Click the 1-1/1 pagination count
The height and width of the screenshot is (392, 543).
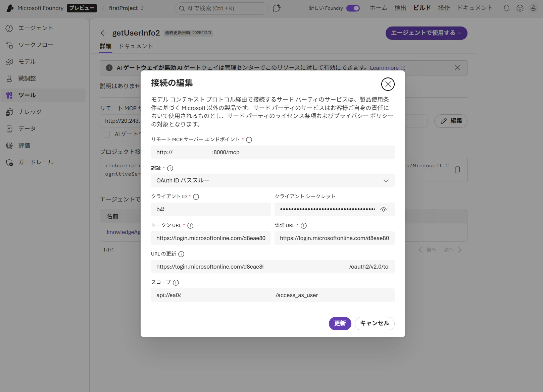point(108,250)
